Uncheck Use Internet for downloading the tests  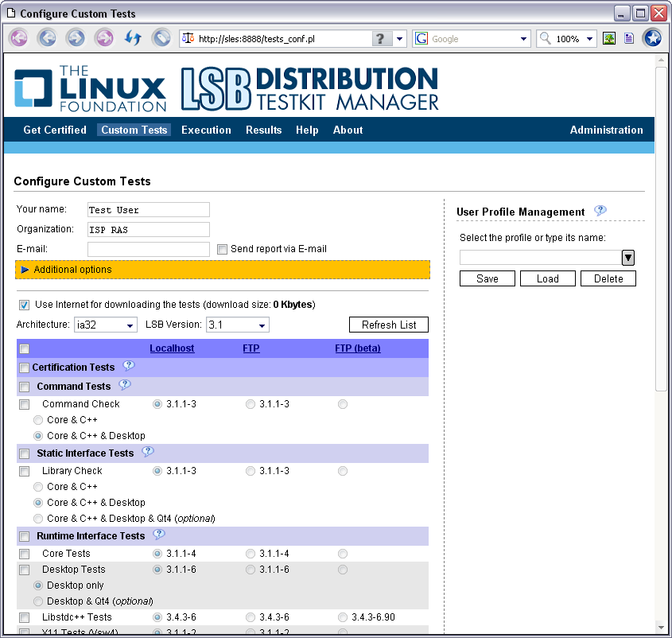24,305
